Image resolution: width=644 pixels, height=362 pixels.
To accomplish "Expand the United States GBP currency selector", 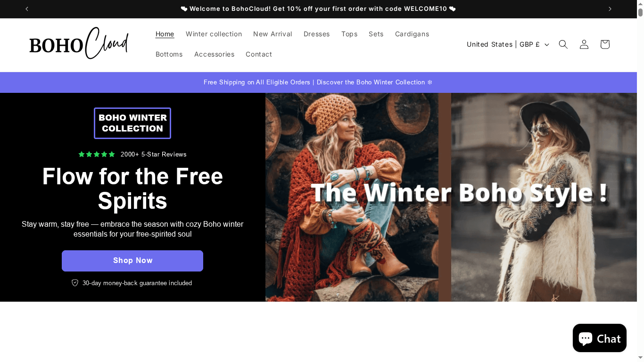I will [508, 44].
